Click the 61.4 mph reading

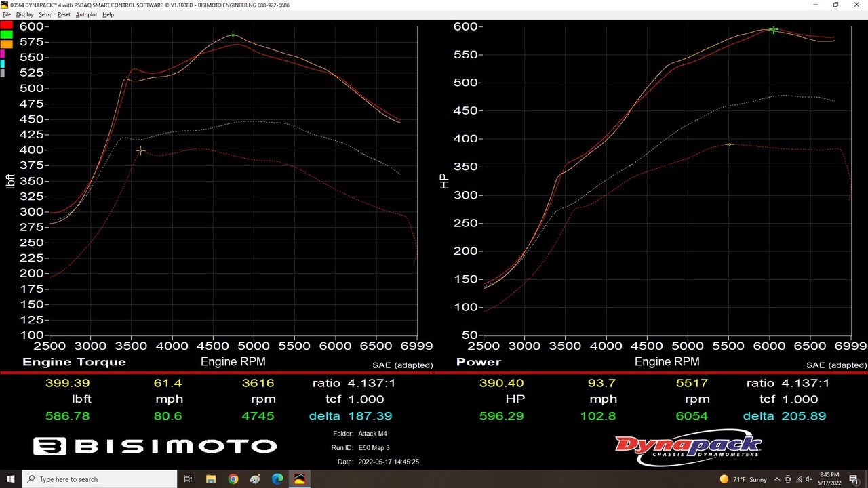click(x=168, y=383)
